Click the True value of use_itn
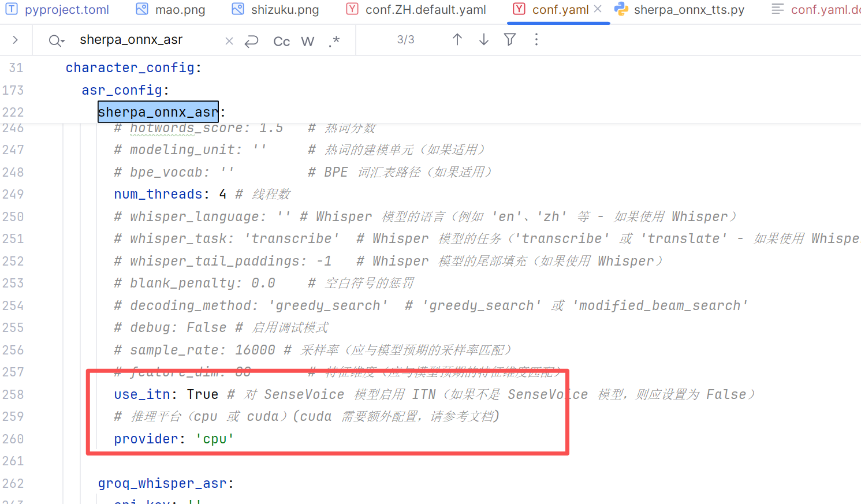Screen dimensions: 861x504 pyautogui.click(x=203, y=394)
